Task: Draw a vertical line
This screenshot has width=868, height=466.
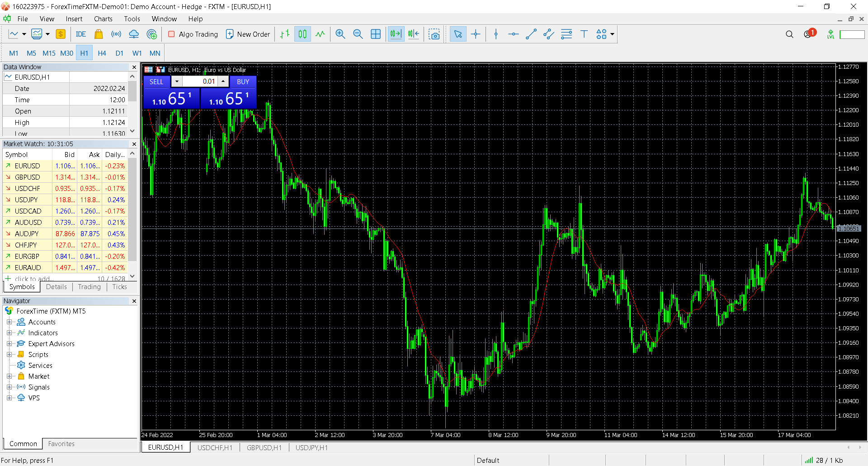Action: 496,34
